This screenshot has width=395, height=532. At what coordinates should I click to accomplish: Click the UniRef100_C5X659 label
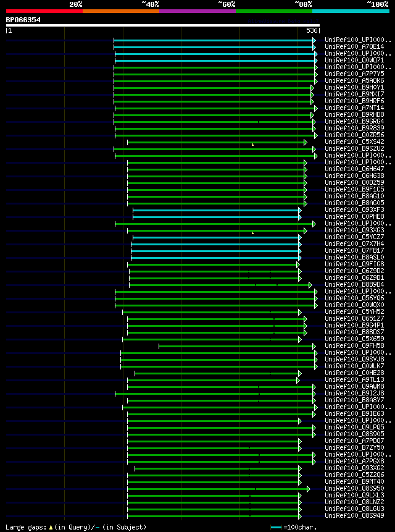click(x=354, y=339)
